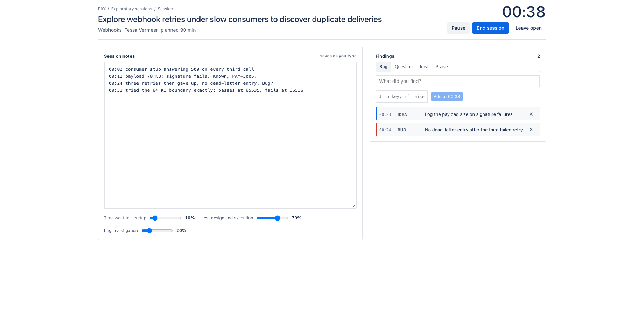Click 'Tessa Vermeer' tester name

pyautogui.click(x=141, y=30)
